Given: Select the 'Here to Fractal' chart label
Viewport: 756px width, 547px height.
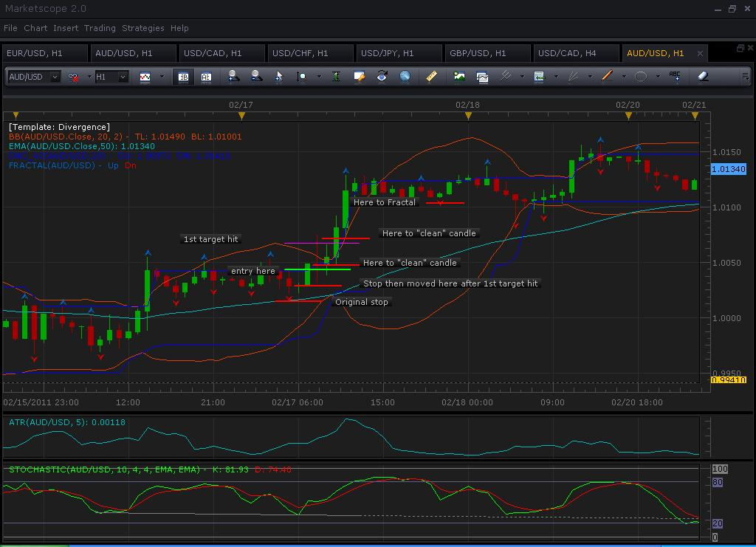Looking at the screenshot, I should 384,202.
